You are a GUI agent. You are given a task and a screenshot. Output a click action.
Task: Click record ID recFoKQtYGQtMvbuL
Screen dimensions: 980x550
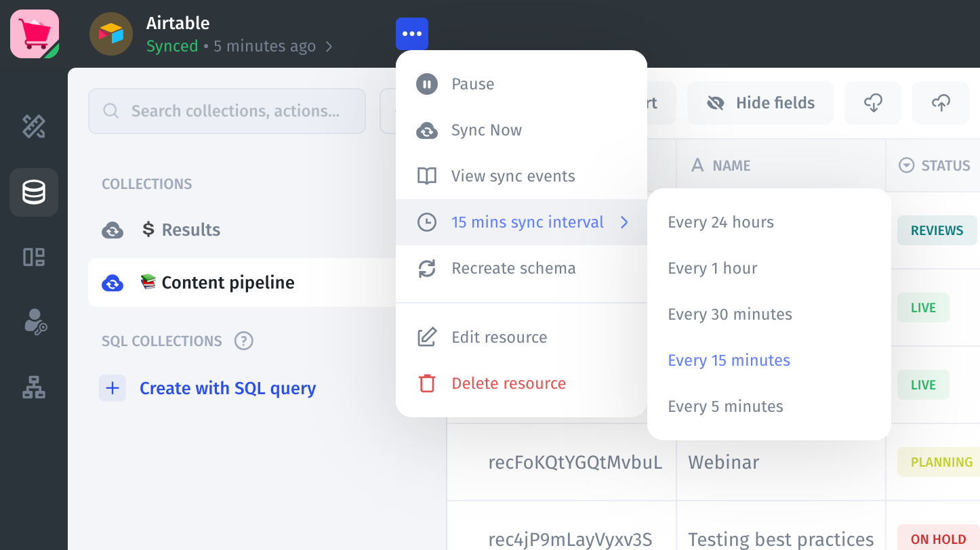[575, 463]
